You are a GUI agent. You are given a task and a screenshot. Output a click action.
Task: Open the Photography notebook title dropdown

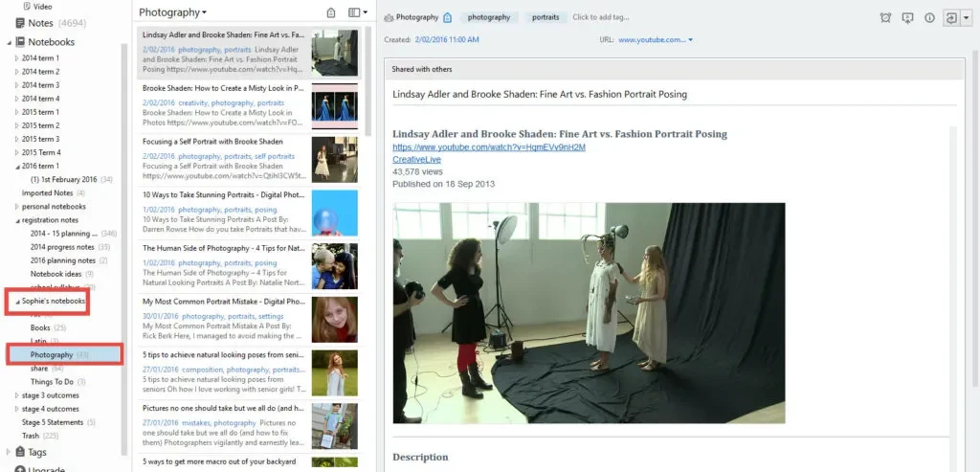click(x=172, y=12)
